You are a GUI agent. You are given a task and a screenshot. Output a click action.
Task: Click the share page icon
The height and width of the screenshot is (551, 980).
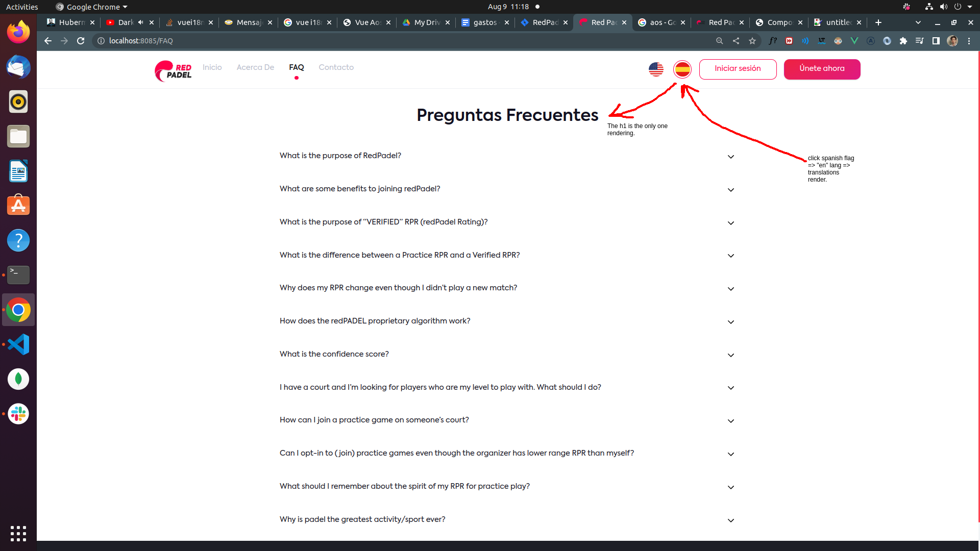coord(736,41)
